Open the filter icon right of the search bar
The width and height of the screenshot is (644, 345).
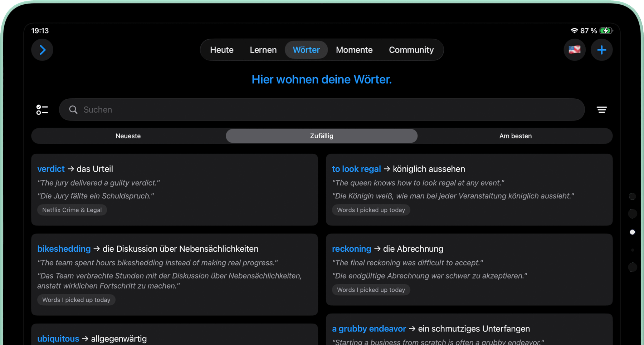point(602,109)
